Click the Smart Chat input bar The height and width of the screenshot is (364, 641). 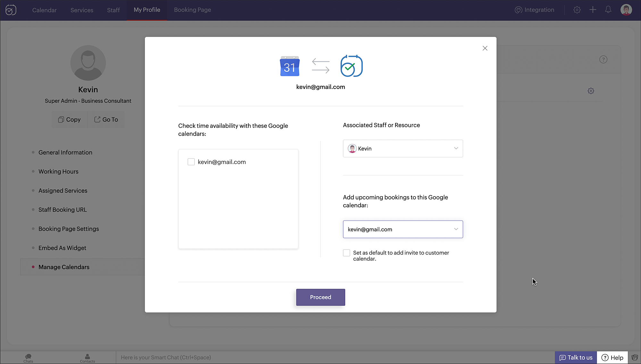[x=335, y=358]
